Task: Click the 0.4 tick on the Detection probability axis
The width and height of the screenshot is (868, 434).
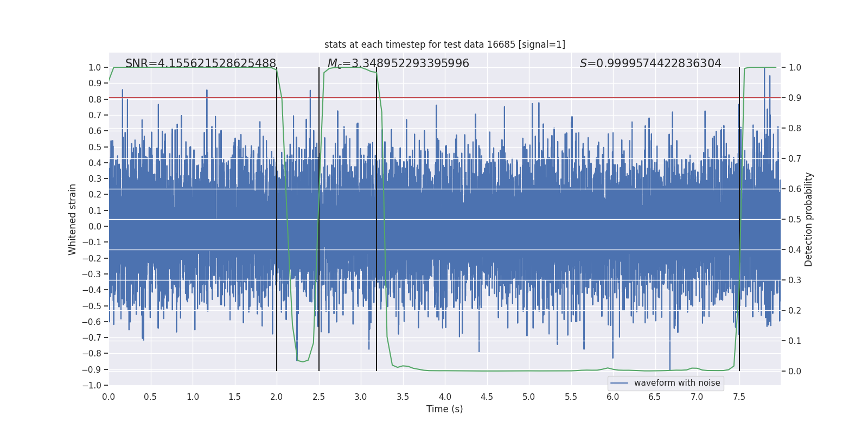Action: point(795,250)
